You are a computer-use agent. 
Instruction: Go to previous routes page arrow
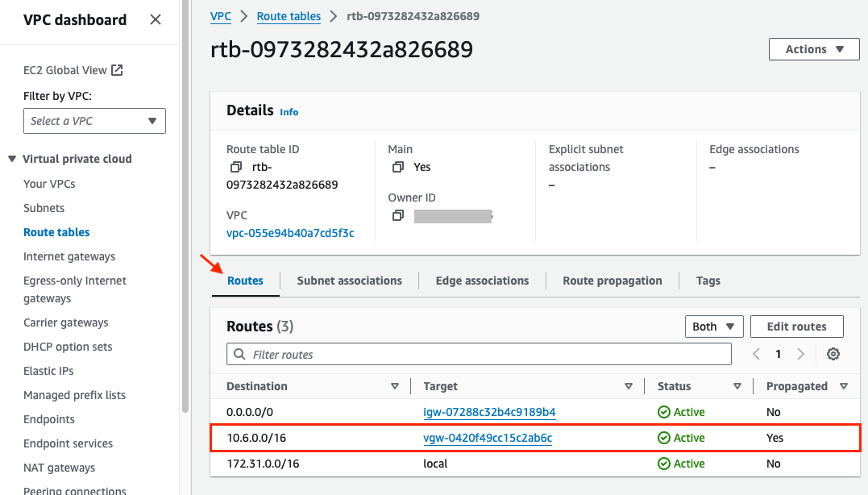click(756, 354)
